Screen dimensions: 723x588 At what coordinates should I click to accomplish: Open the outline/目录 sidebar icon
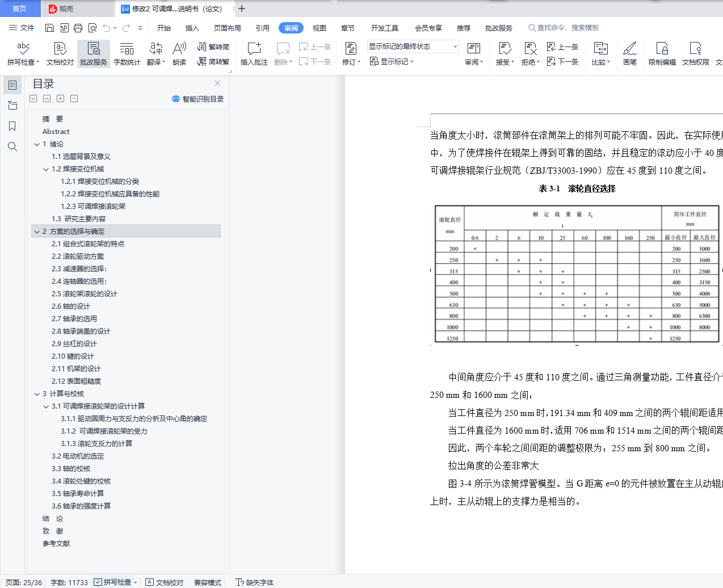click(12, 85)
